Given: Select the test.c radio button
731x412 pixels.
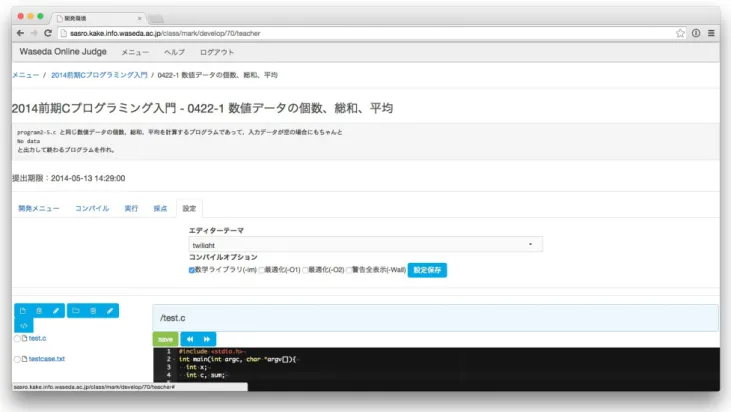Looking at the screenshot, I should coord(17,338).
